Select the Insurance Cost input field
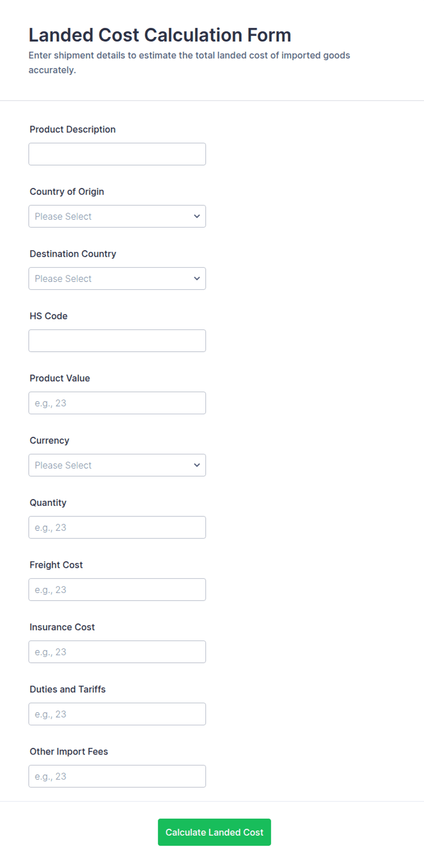Image resolution: width=424 pixels, height=868 pixels. (117, 652)
